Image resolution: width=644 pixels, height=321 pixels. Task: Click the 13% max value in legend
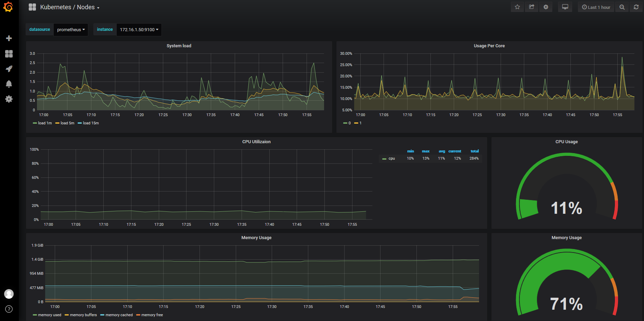426,159
